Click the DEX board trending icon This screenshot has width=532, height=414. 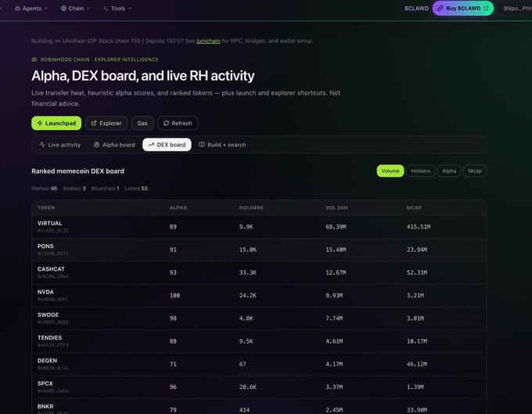click(x=151, y=145)
